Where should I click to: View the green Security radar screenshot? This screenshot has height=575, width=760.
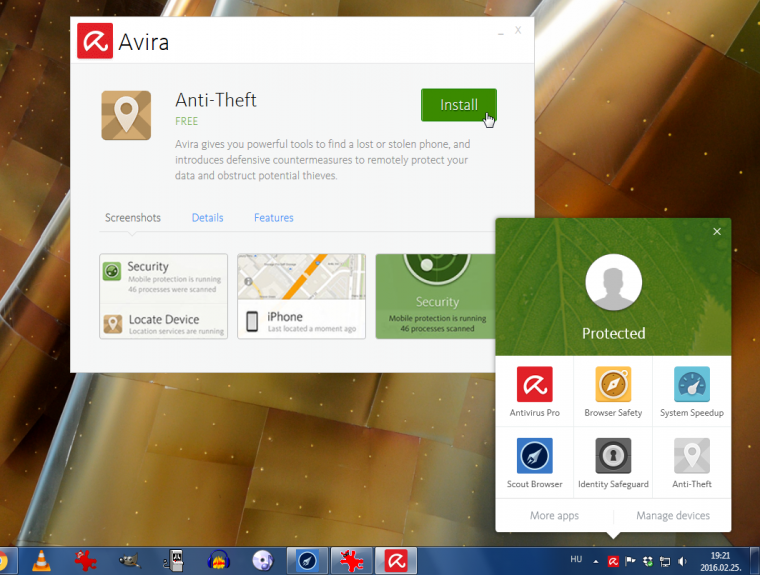click(436, 296)
